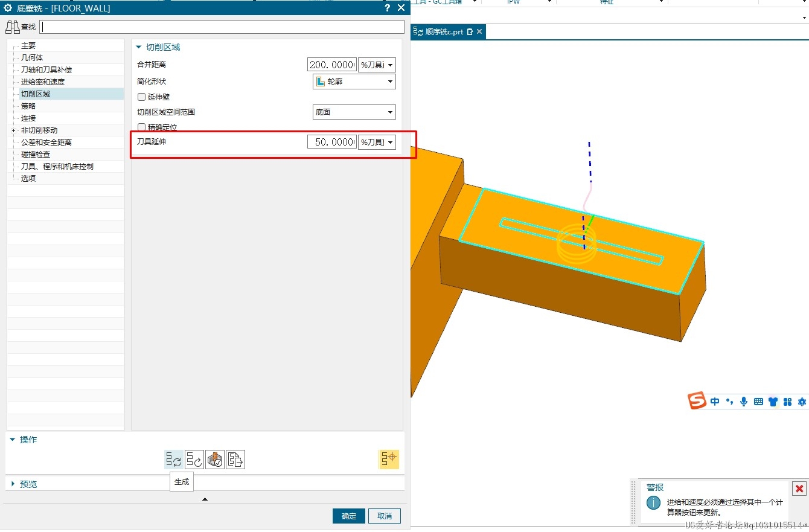This screenshot has height=532, width=809.
Task: Click the info icon in the alert popup
Action: pos(653,502)
